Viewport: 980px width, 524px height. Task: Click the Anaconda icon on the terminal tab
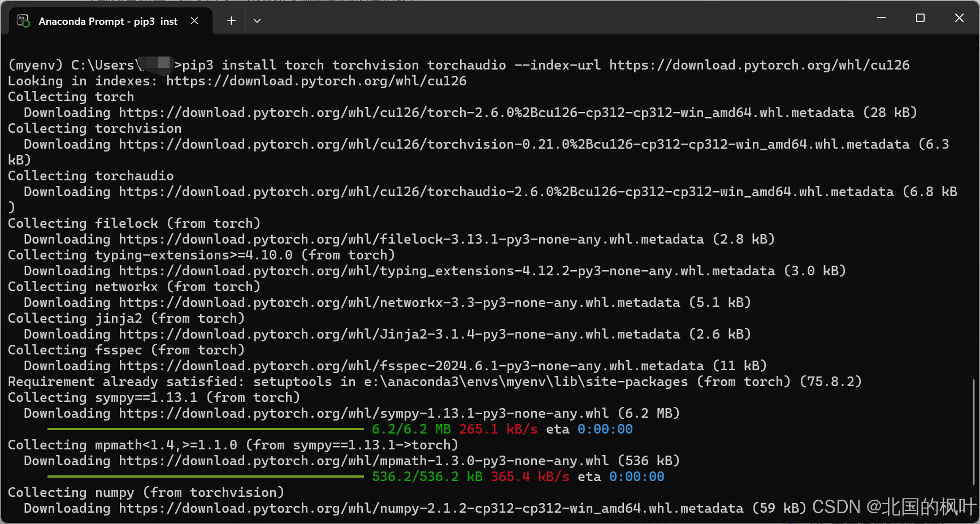pos(24,20)
